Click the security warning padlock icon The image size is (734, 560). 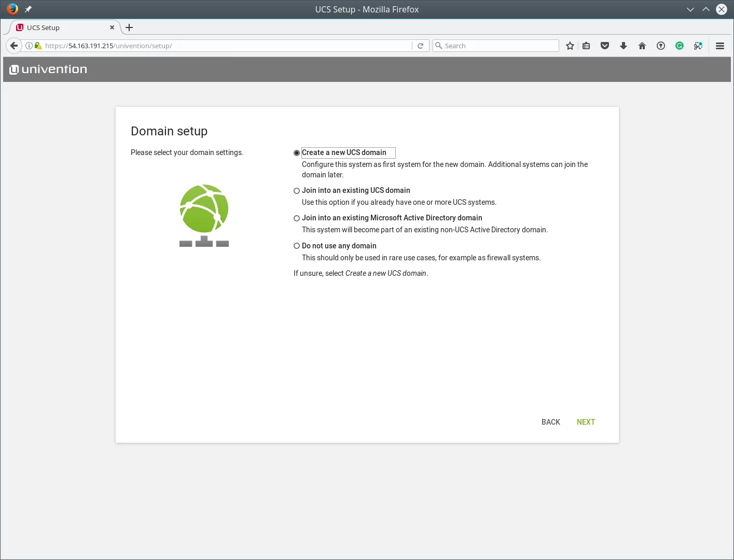point(38,46)
